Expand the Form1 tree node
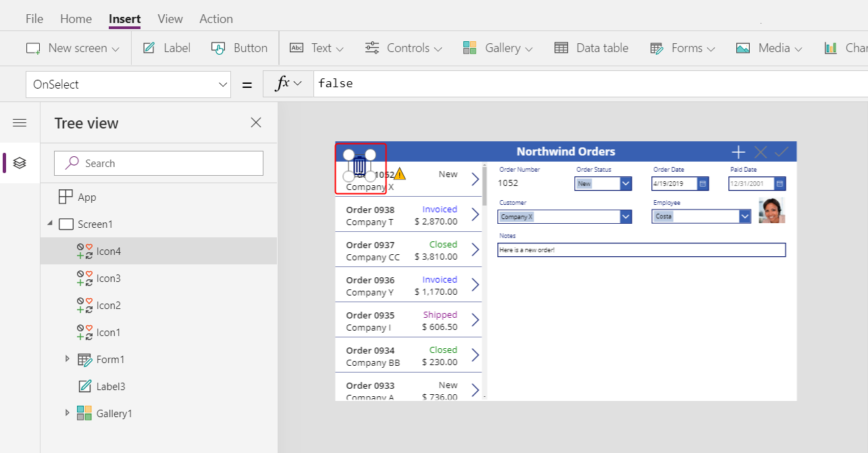Image resolution: width=868 pixels, height=453 pixels. (x=67, y=359)
